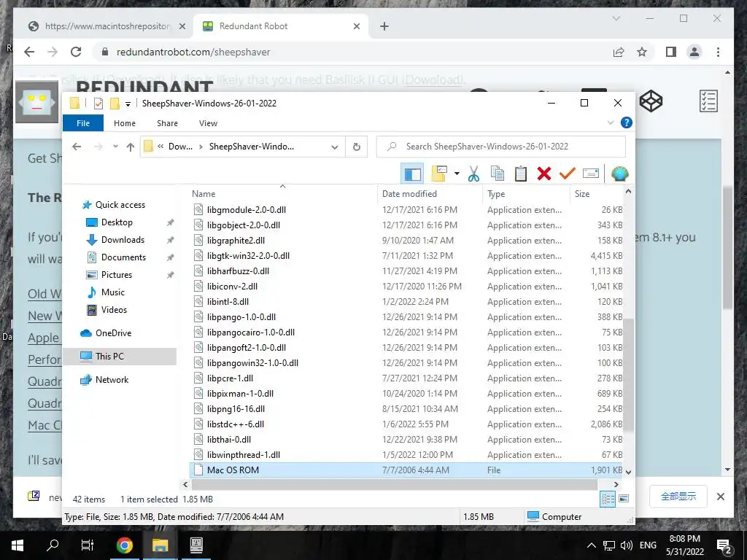747x560 pixels.
Task: Open a new Chrome tab
Action: [384, 26]
